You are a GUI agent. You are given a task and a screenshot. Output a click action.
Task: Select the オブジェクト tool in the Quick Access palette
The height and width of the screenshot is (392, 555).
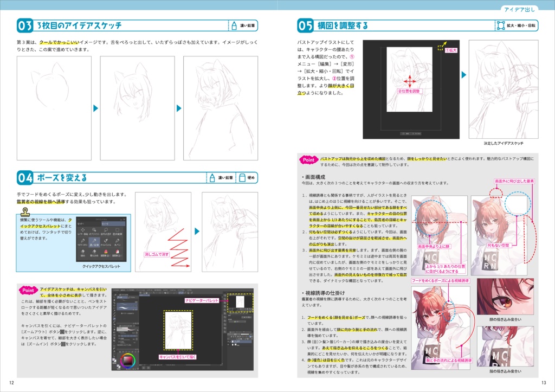coord(94,231)
